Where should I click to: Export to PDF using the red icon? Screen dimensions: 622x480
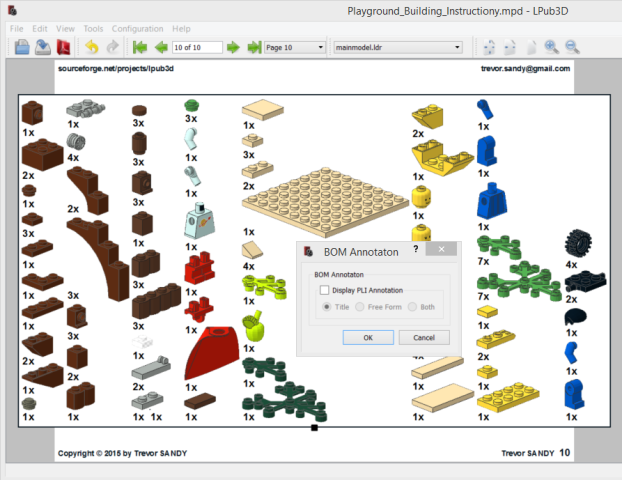coord(63,47)
